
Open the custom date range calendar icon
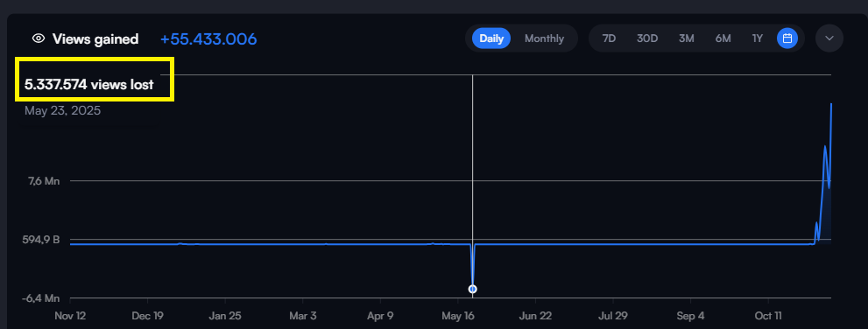tap(787, 38)
